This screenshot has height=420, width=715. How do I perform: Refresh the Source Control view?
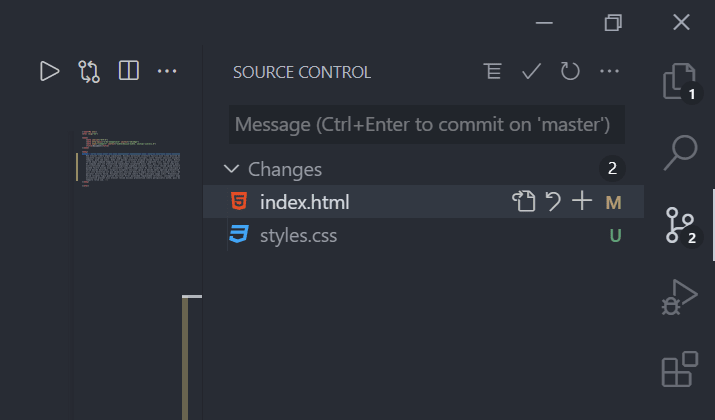[x=570, y=71]
